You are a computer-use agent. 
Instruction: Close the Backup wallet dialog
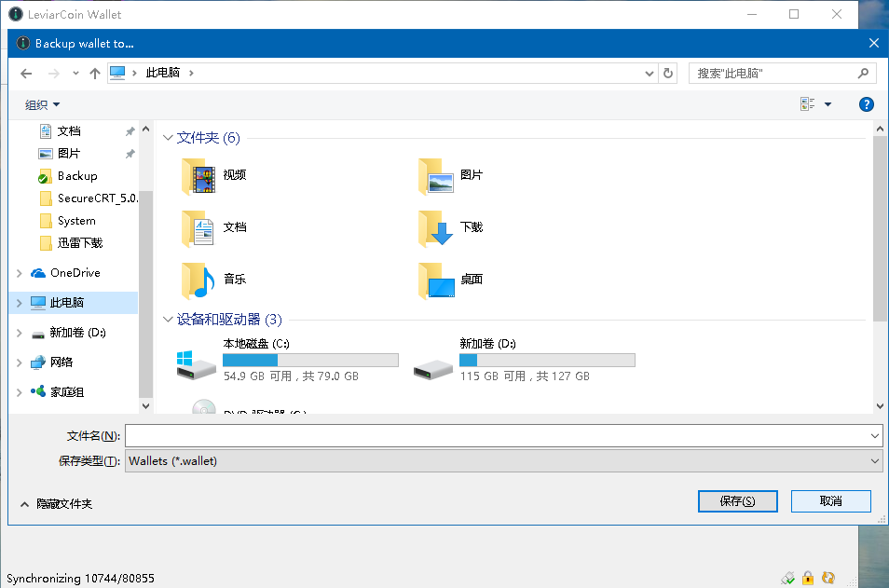pos(874,43)
